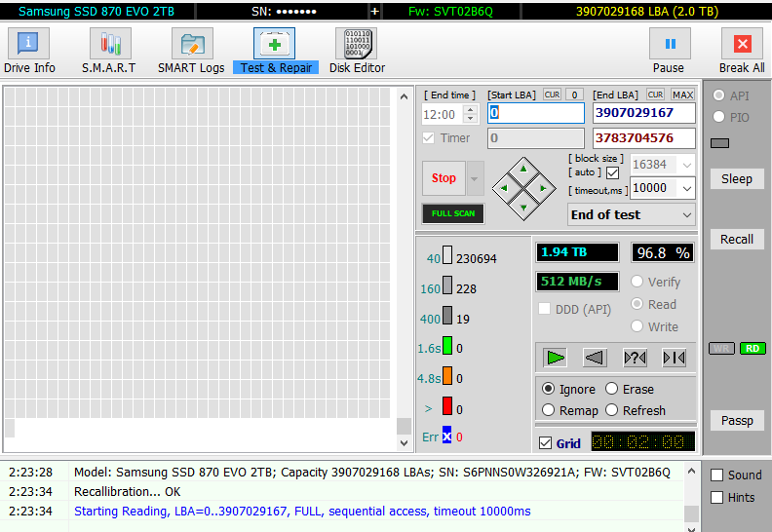
Task: Click the right arrow of navigation diamond
Action: coord(543,188)
